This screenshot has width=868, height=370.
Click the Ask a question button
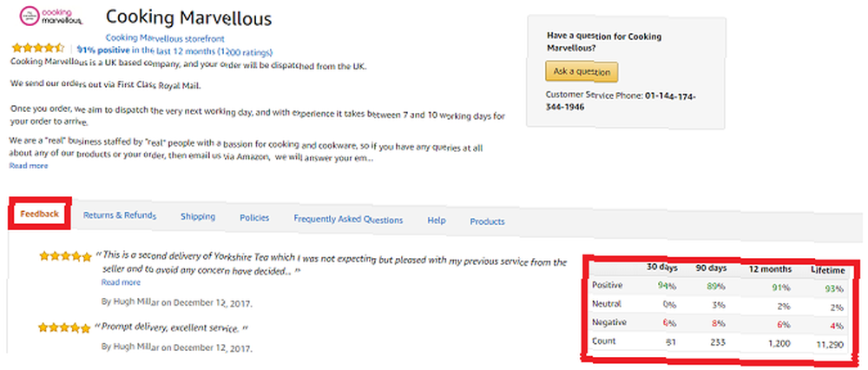click(x=582, y=72)
